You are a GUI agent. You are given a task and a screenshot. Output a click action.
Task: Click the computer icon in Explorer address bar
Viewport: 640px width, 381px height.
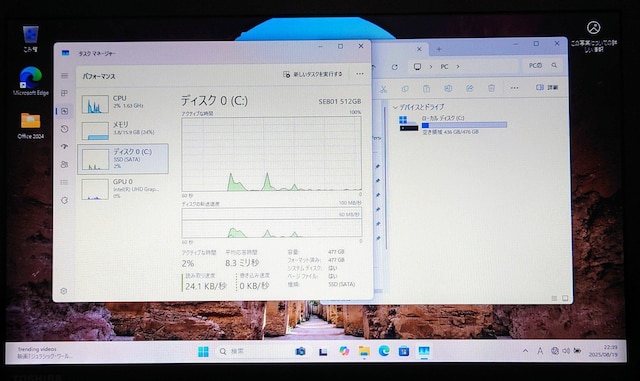click(x=417, y=67)
